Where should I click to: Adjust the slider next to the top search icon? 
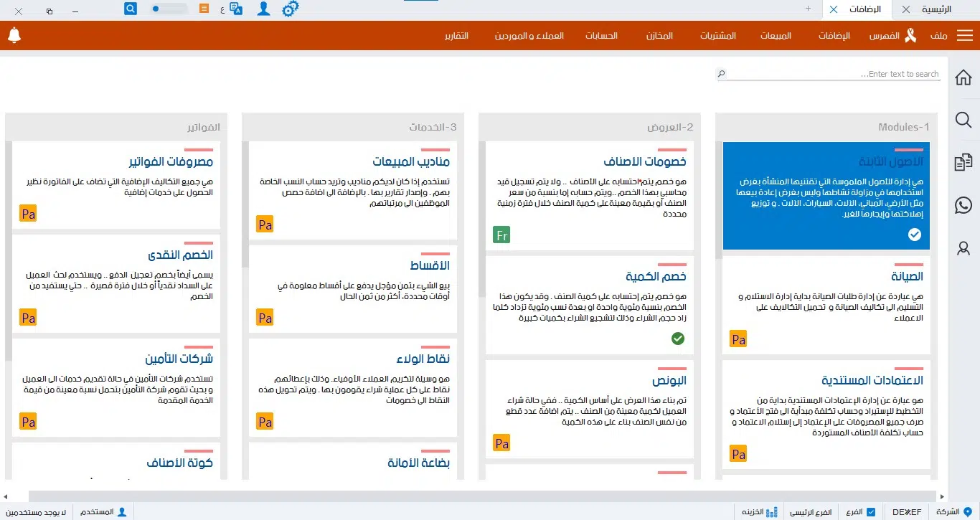[156, 9]
